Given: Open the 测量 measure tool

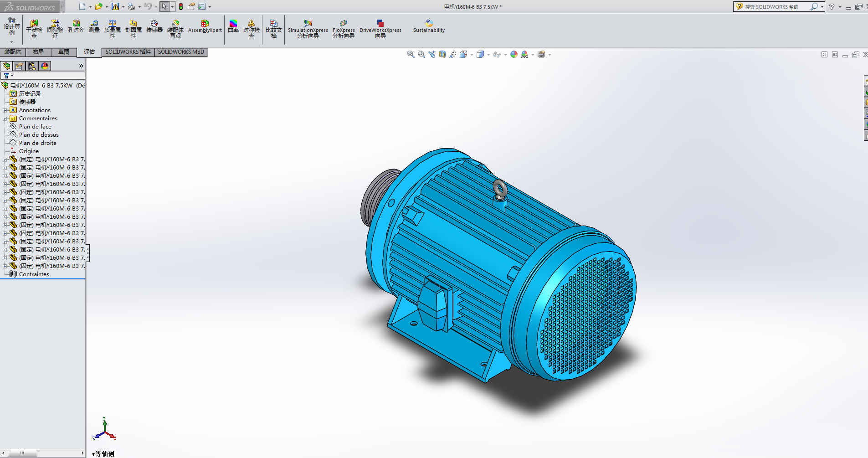Looking at the screenshot, I should (x=94, y=26).
